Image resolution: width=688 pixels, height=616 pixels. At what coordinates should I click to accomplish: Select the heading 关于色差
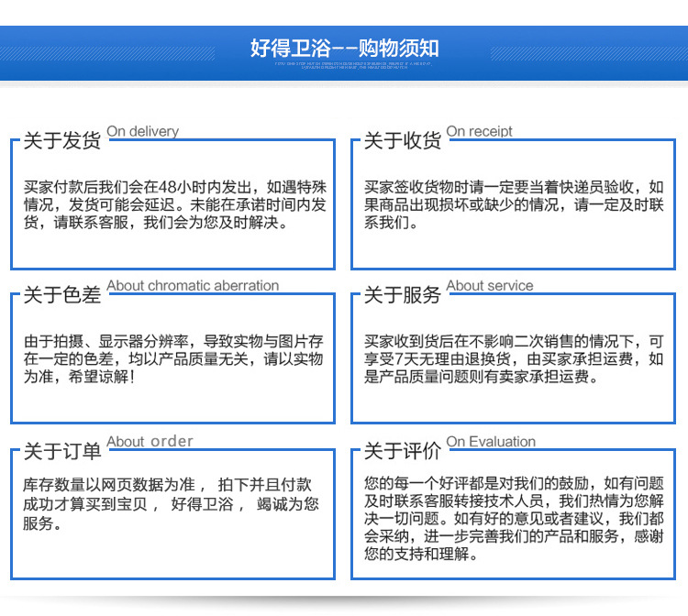(61, 294)
